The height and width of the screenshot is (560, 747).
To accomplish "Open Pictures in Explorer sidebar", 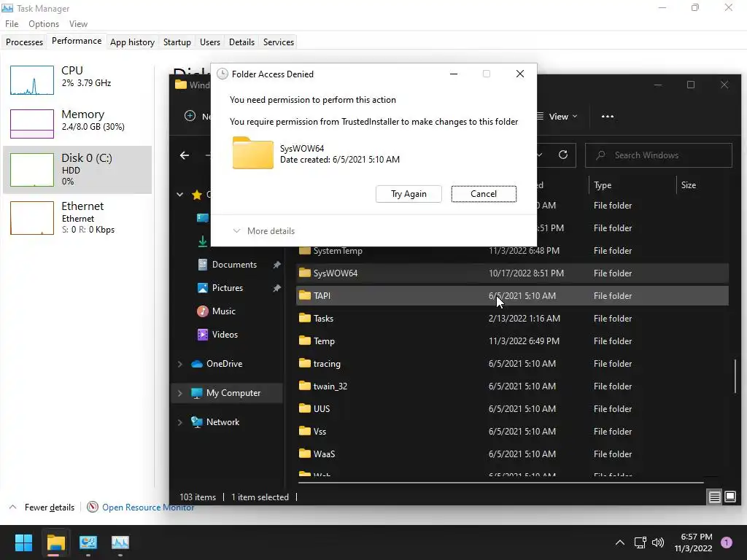I will click(228, 288).
